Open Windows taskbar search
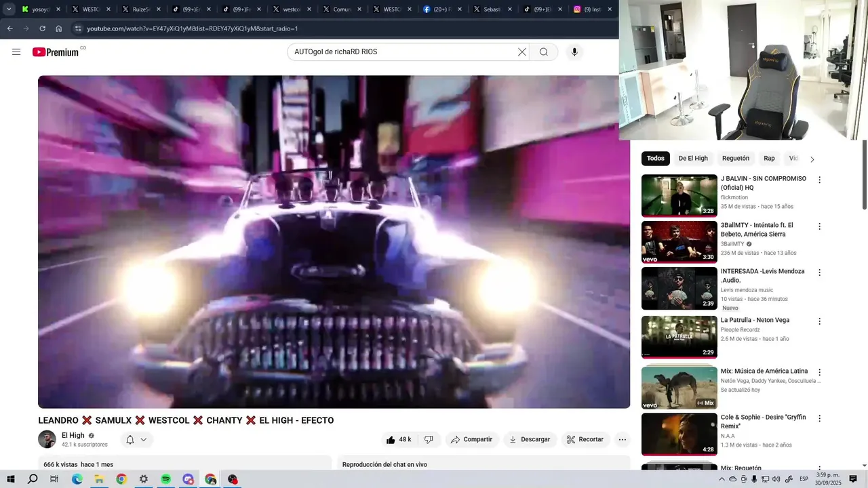This screenshot has height=488, width=868. [x=33, y=479]
